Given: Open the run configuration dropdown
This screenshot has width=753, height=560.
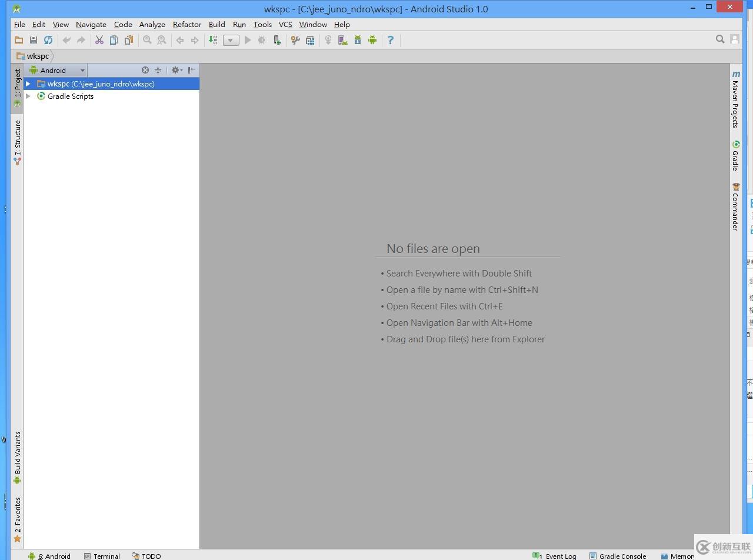Looking at the screenshot, I should 231,40.
